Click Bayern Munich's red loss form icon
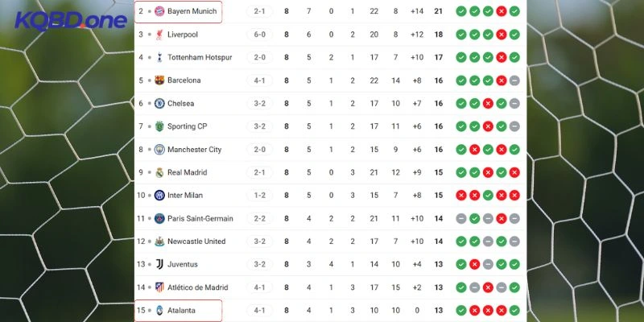Screen dimensions: 644x322 click(x=501, y=11)
